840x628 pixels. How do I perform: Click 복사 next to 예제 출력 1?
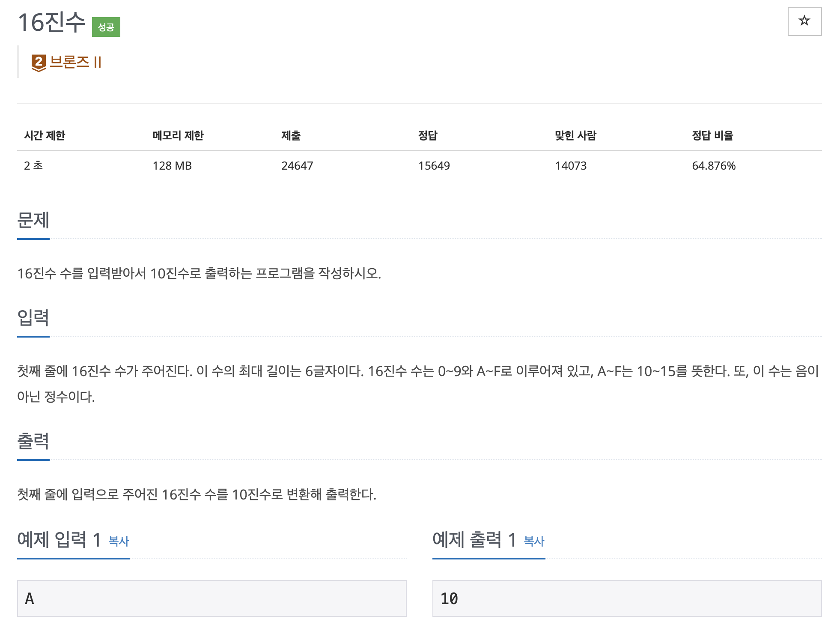[x=534, y=541]
